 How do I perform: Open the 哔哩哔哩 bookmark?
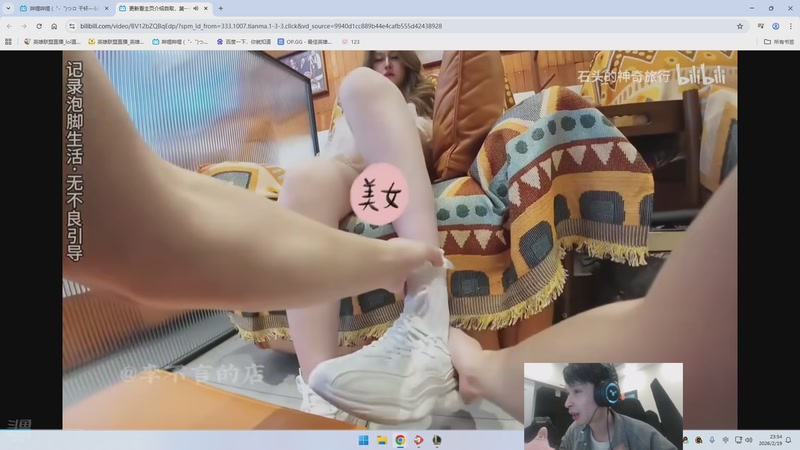click(x=180, y=42)
